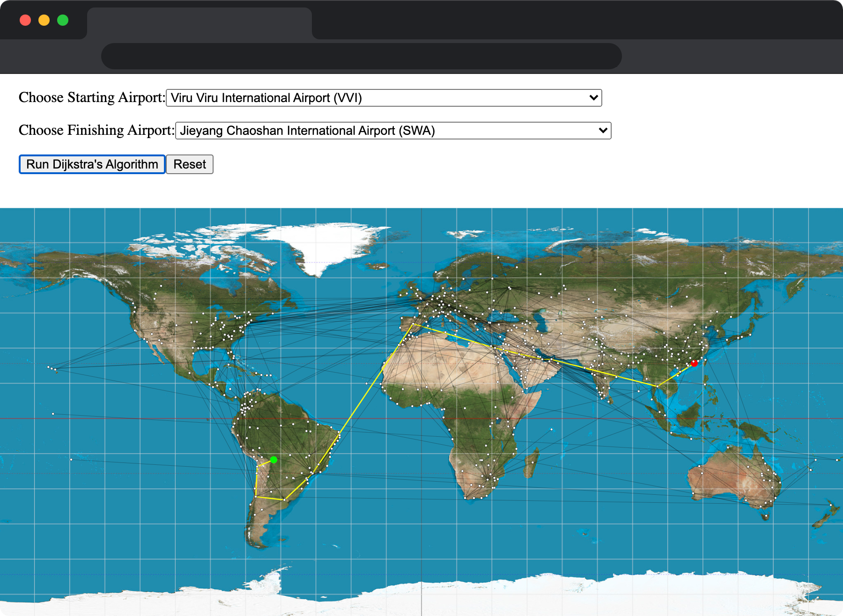Click the Choose Starting Airport label
The height and width of the screenshot is (616, 843).
click(x=92, y=97)
